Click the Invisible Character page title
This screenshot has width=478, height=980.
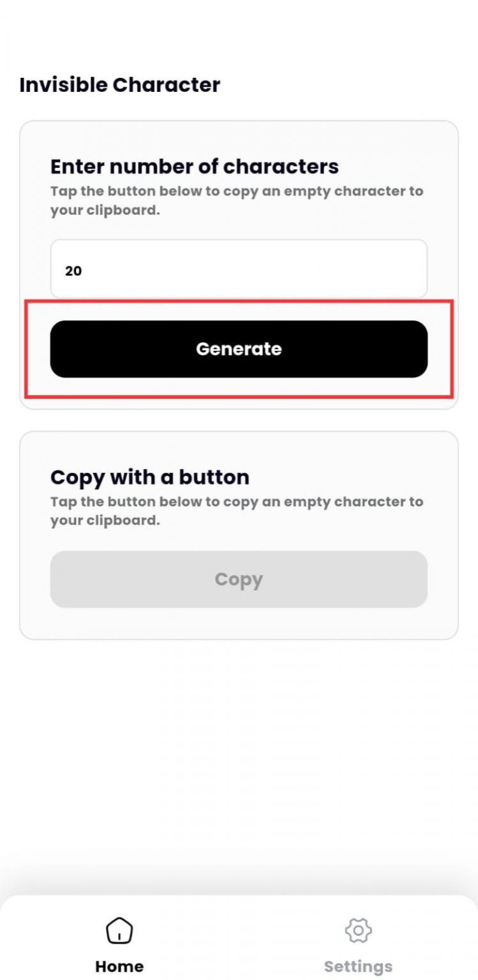coord(119,85)
